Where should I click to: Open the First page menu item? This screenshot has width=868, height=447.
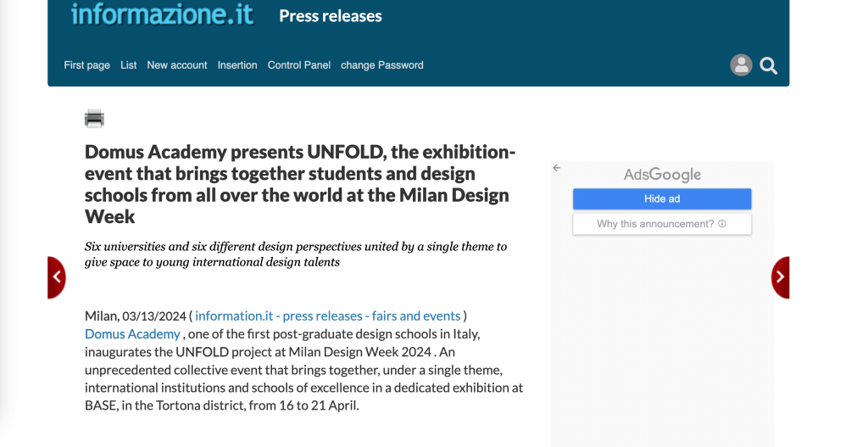point(87,65)
